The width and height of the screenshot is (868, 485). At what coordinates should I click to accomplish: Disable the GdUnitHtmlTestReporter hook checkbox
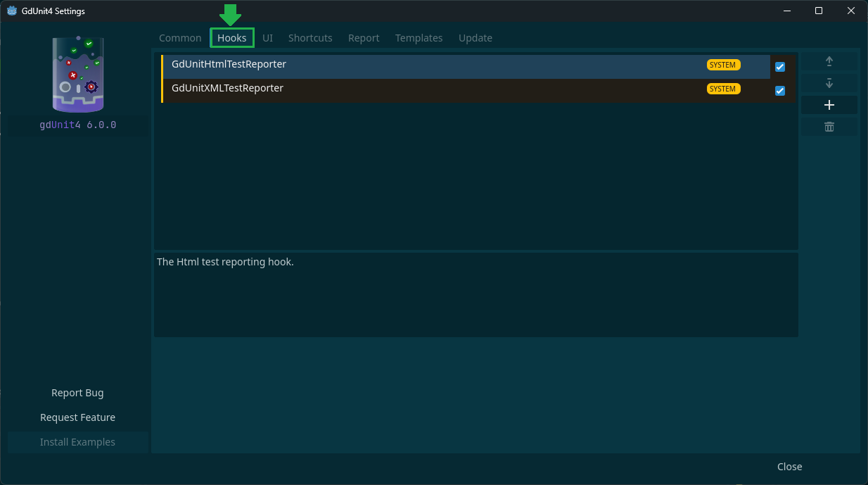coord(779,67)
